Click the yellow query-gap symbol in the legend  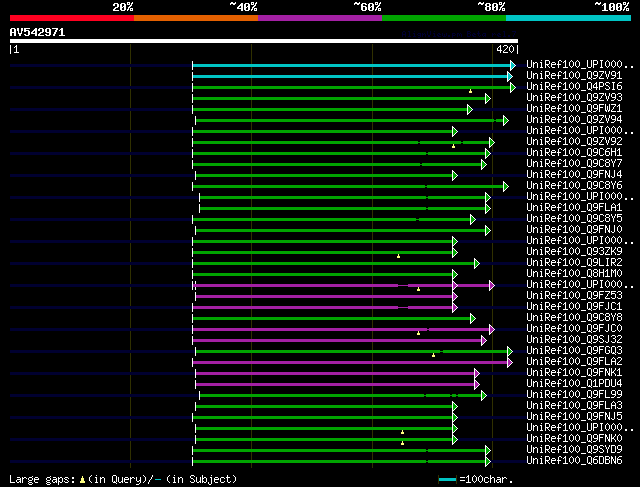82,480
